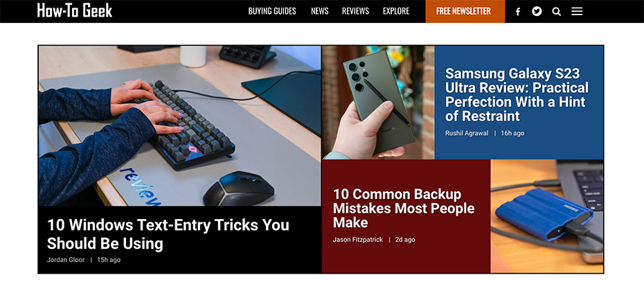Viewport: 644px width, 298px height.
Task: Click the keyboard typing article image
Action: click(179, 125)
